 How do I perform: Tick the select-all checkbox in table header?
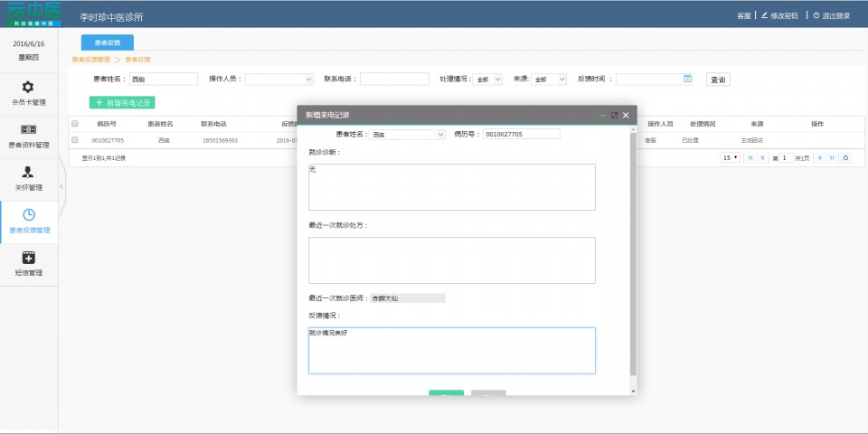75,123
